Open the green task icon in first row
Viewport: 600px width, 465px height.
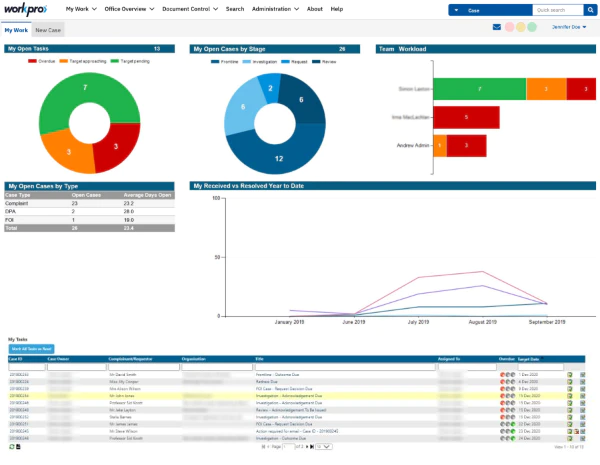coord(570,375)
